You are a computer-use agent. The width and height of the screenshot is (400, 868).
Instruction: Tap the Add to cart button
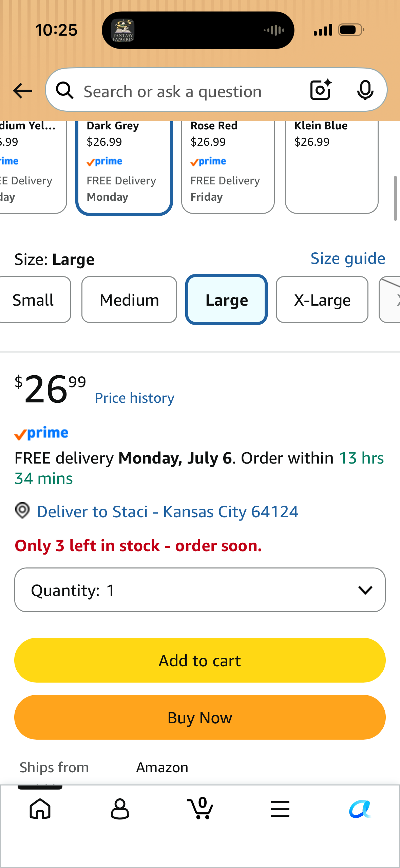pos(200,660)
